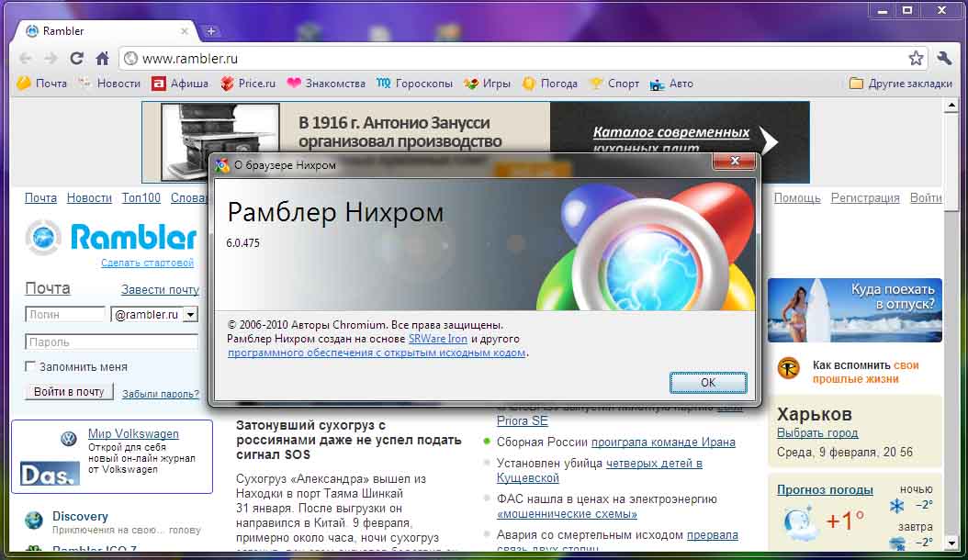Open the Новости top navigation link

(x=89, y=198)
